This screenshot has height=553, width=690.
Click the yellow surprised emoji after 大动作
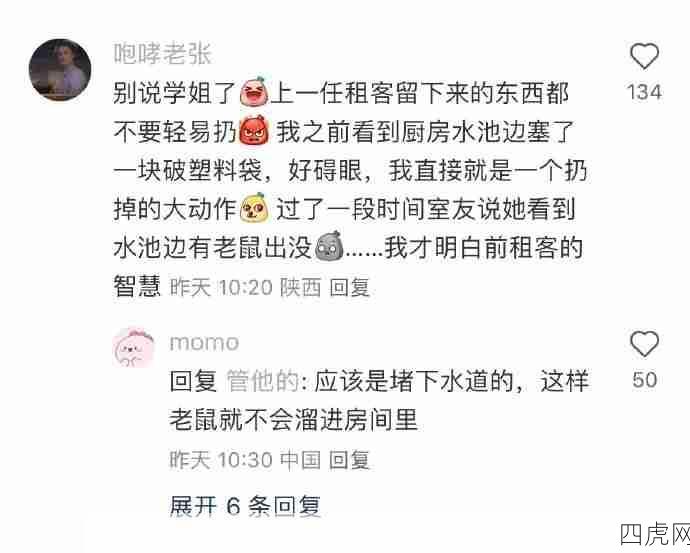(x=254, y=208)
